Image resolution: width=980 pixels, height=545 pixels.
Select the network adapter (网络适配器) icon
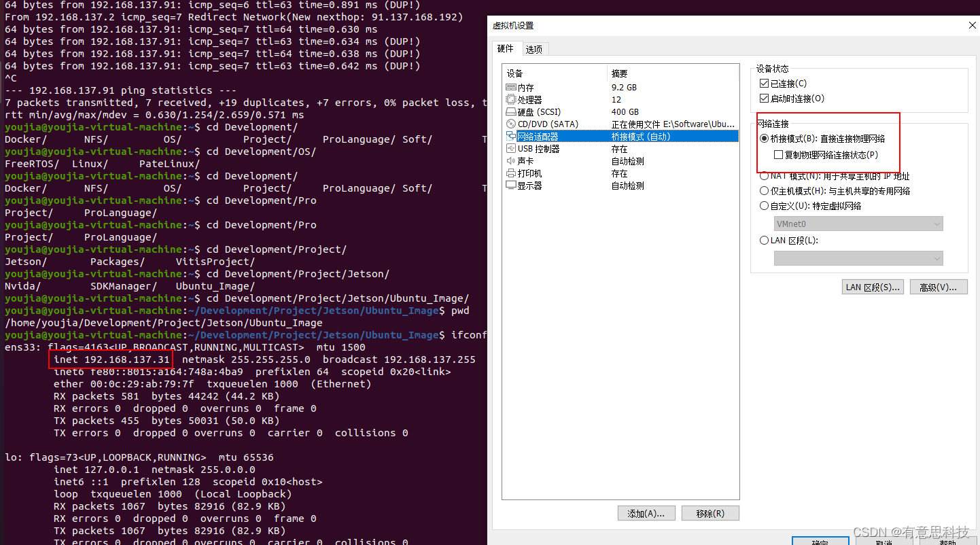pyautogui.click(x=511, y=137)
